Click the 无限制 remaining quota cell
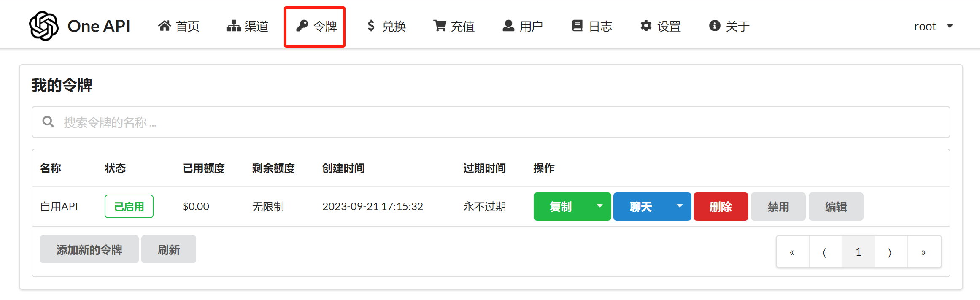 268,206
